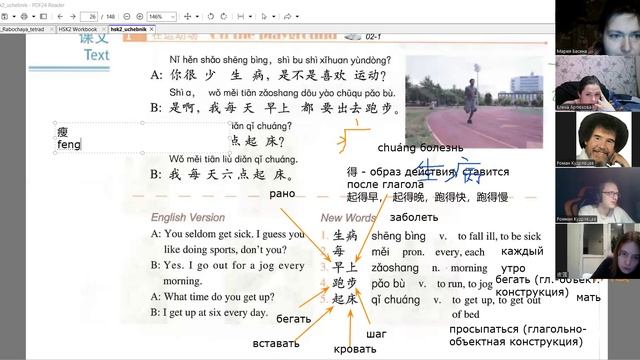640x360 pixels.
Task: Expand the page layout dropdown arrow
Action: pos(250,16)
